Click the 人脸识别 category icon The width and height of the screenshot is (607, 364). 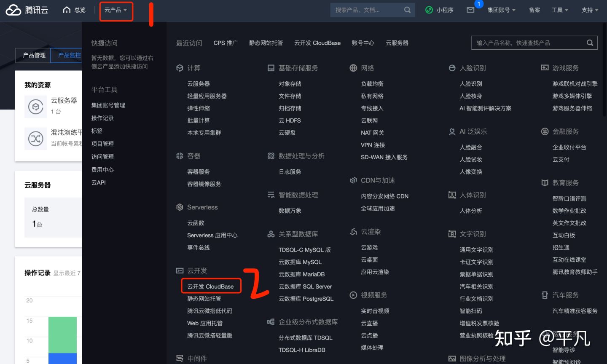(452, 68)
